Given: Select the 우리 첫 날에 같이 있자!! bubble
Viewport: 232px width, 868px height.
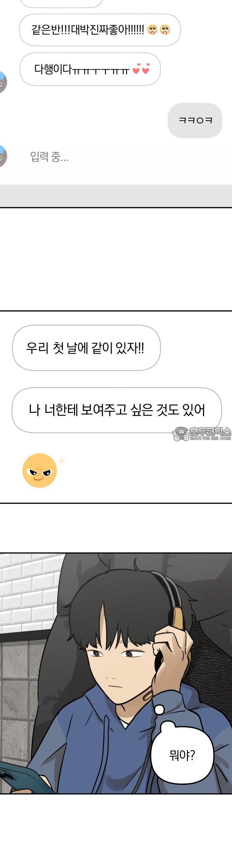Looking at the screenshot, I should [x=86, y=348].
